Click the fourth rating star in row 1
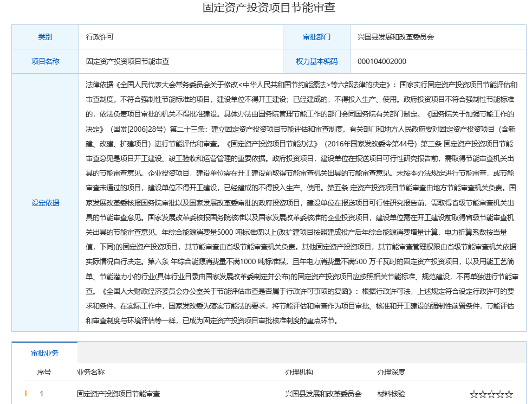The width and height of the screenshot is (532, 404). coord(500,395)
